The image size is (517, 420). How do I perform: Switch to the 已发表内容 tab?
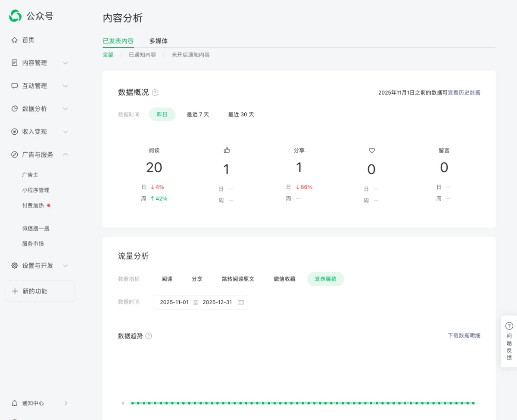pos(118,41)
